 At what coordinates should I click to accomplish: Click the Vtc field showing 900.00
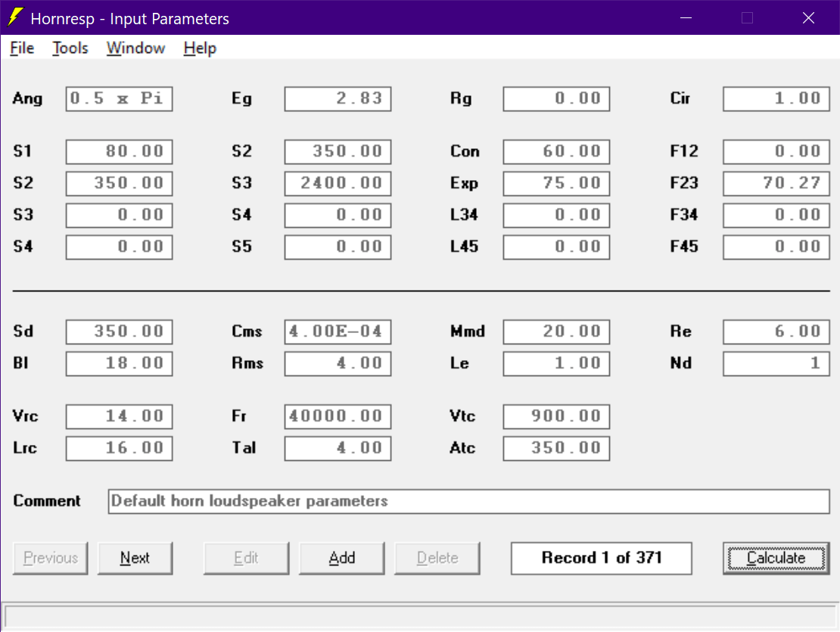pos(556,416)
